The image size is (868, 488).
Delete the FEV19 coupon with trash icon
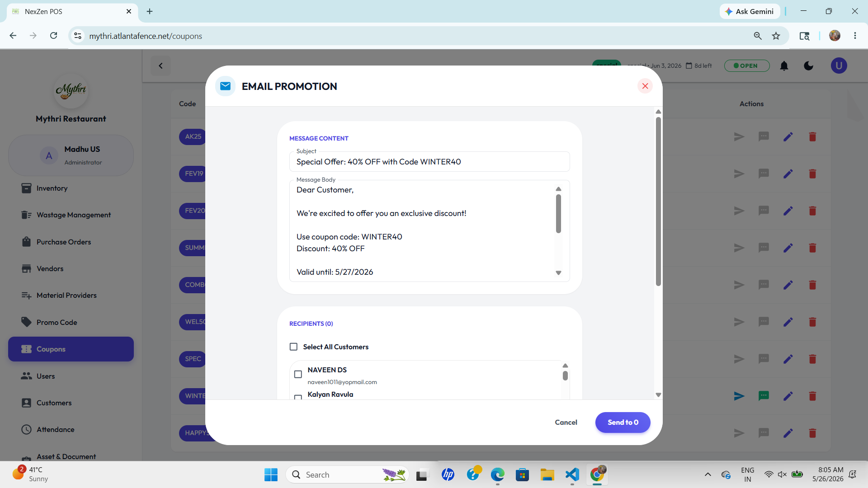click(812, 174)
